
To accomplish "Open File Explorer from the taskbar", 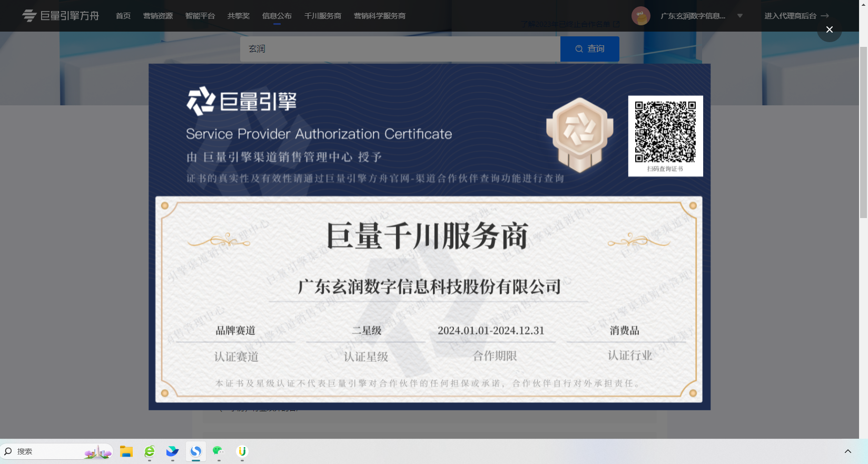I will point(126,451).
